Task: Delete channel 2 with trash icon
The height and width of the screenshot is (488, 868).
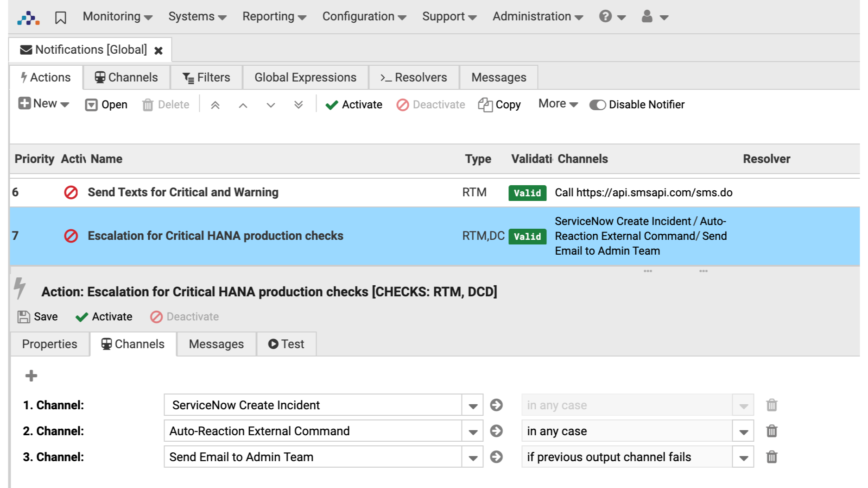Action: pyautogui.click(x=772, y=431)
